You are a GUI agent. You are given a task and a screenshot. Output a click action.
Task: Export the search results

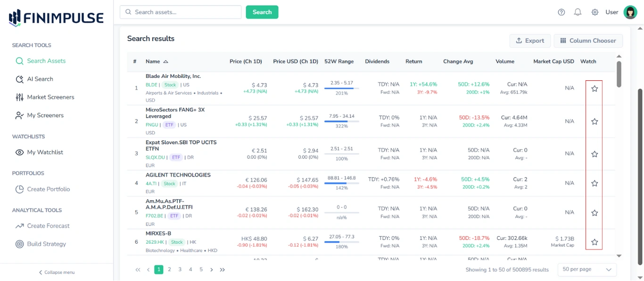coord(530,41)
